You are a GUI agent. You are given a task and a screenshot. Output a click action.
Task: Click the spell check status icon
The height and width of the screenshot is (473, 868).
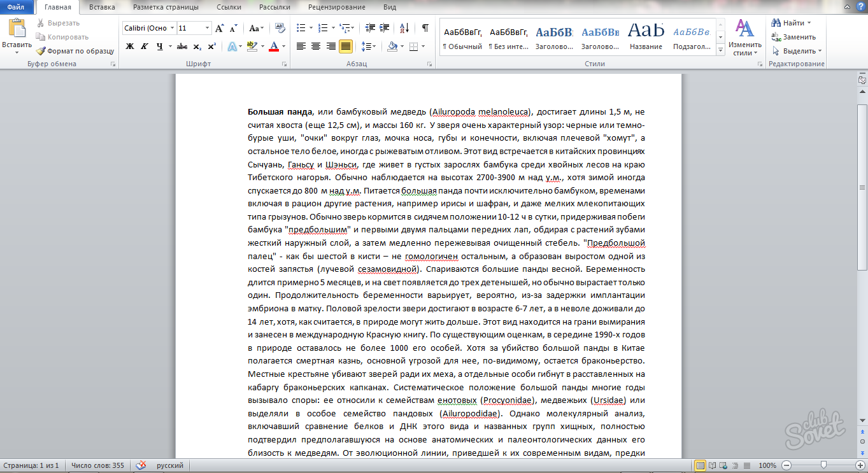click(141, 465)
